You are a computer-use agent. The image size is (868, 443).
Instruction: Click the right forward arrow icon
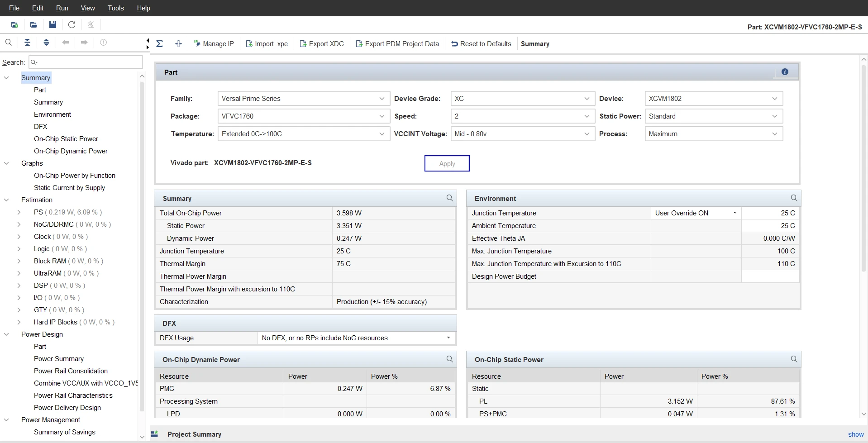tap(84, 43)
